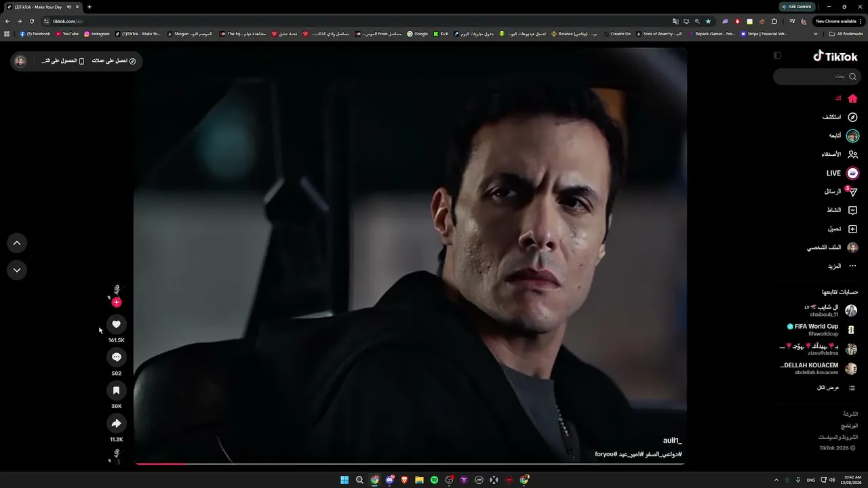Show all followed accounts (عرض الكل)
Screen dimensions: 868x488
[836, 388]
